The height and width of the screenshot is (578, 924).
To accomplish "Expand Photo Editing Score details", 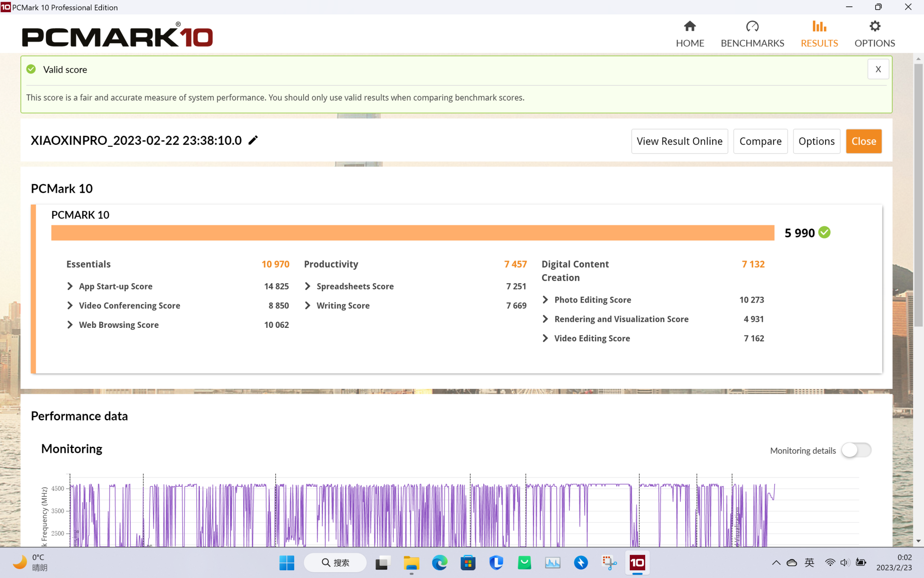I will click(545, 300).
